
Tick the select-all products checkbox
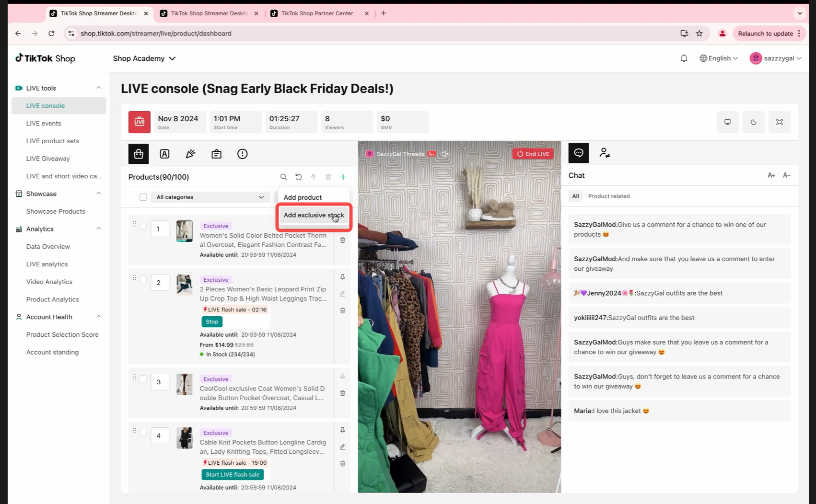click(143, 197)
